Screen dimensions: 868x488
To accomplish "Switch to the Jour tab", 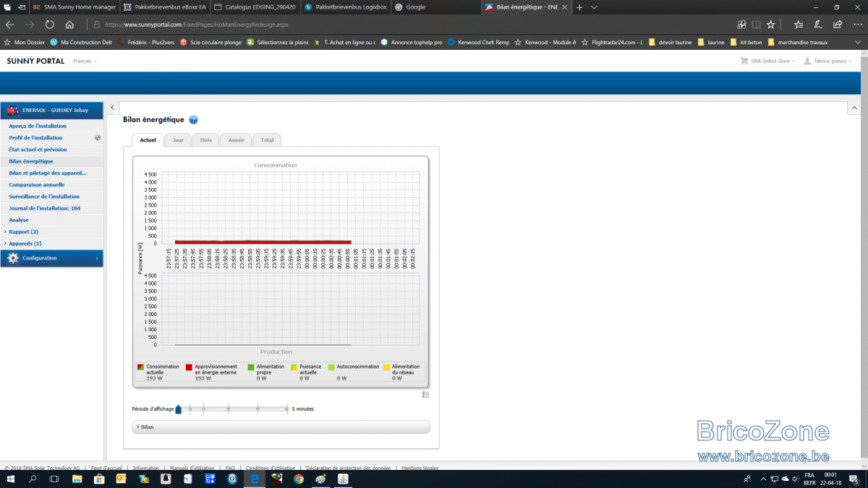I will (x=178, y=140).
